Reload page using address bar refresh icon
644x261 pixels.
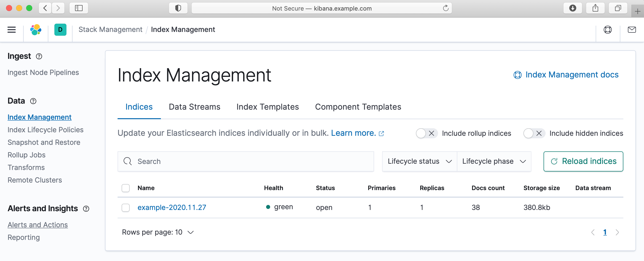(446, 8)
